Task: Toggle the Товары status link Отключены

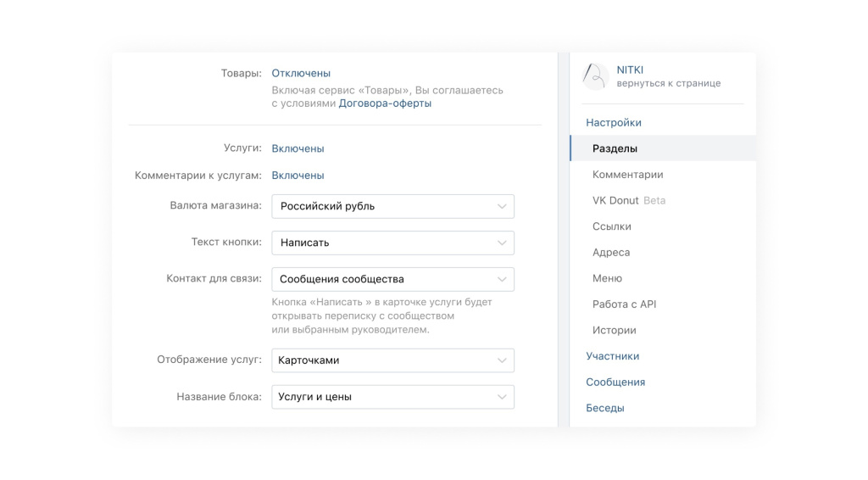Action: tap(301, 74)
